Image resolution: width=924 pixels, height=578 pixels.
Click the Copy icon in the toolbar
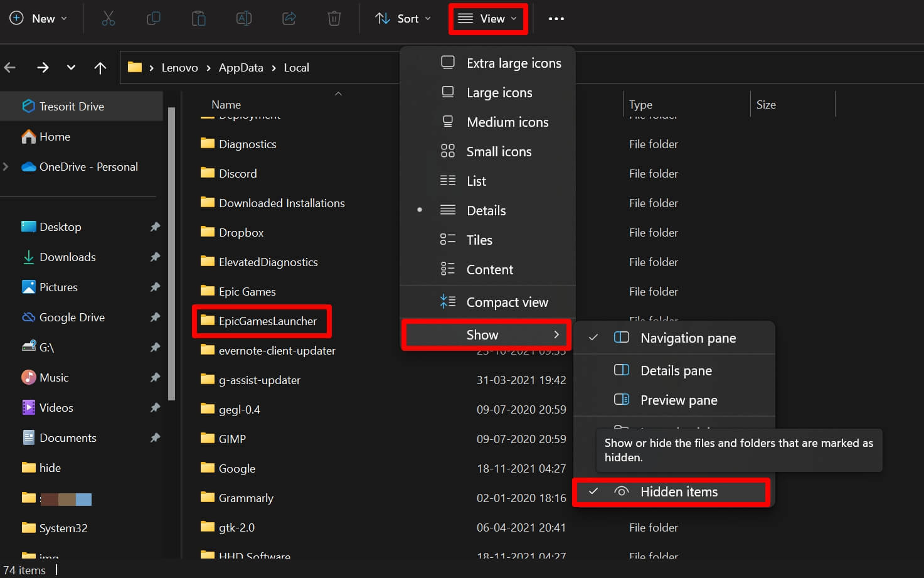coord(154,18)
